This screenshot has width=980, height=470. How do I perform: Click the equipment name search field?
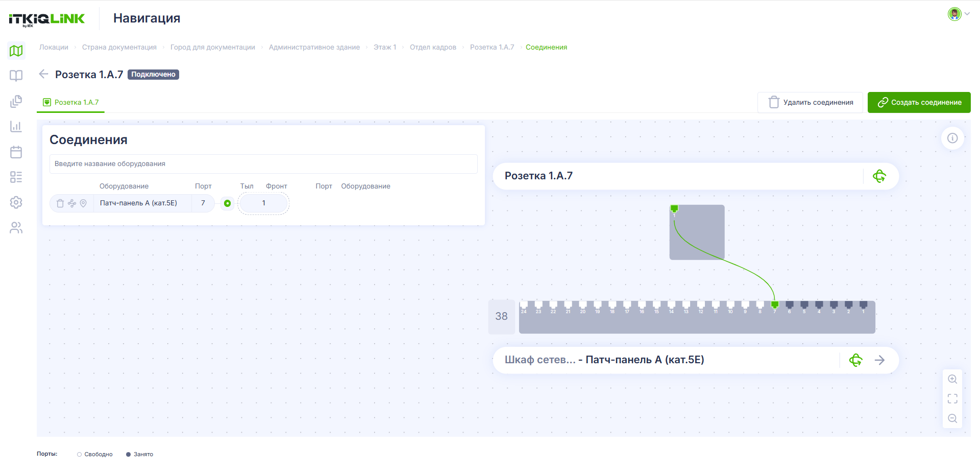click(263, 164)
